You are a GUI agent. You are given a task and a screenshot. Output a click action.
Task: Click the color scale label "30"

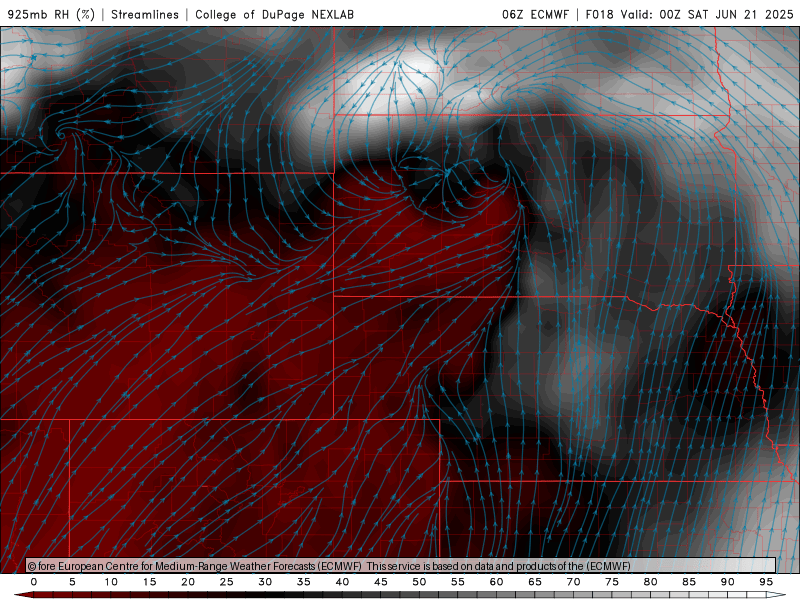tap(265, 582)
